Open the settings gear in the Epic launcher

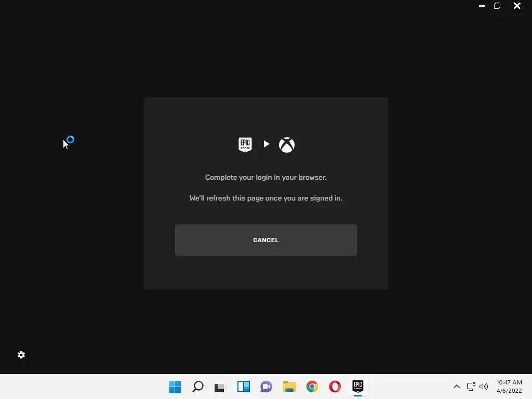tap(21, 355)
